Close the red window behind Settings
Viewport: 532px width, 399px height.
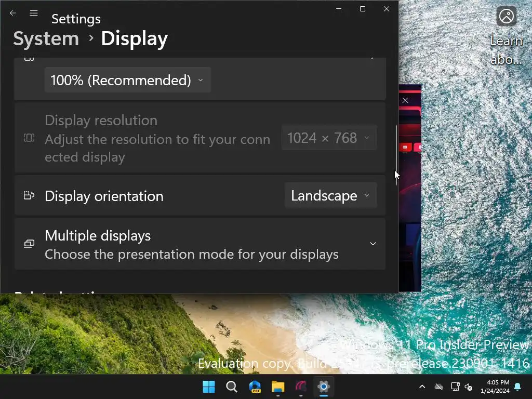tap(405, 100)
